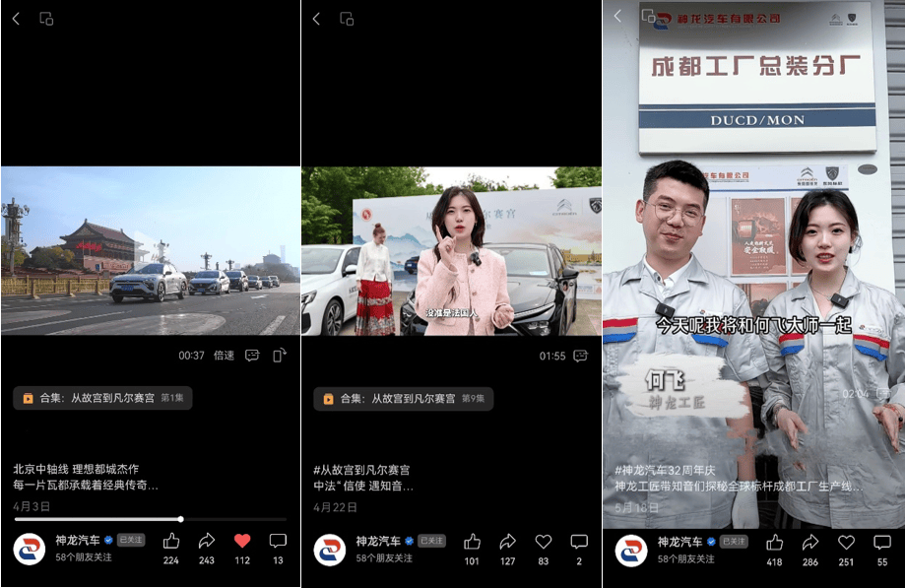Open hashtag #从故宫到凡尔赛宫
The width and height of the screenshot is (905, 588).
(x=361, y=470)
